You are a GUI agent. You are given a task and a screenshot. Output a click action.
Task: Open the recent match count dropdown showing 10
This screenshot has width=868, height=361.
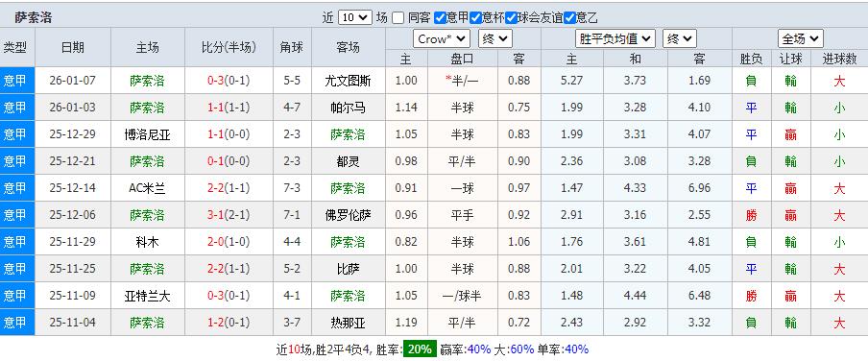[355, 17]
